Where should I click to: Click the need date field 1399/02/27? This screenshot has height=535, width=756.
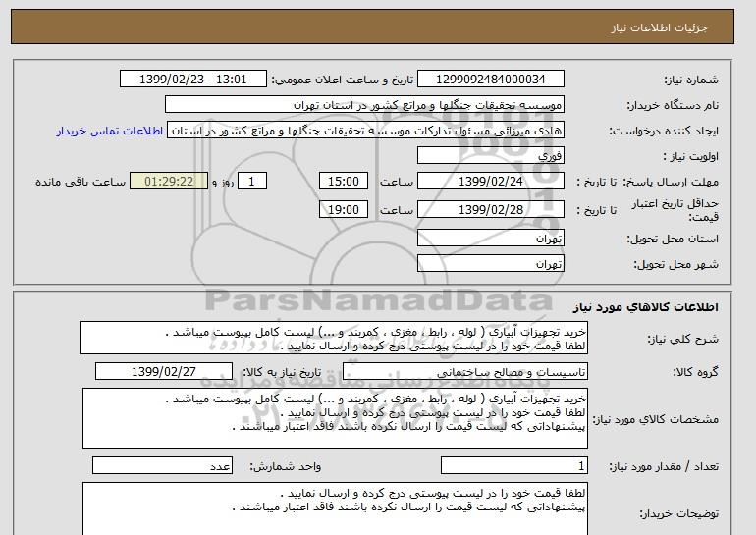(x=163, y=372)
